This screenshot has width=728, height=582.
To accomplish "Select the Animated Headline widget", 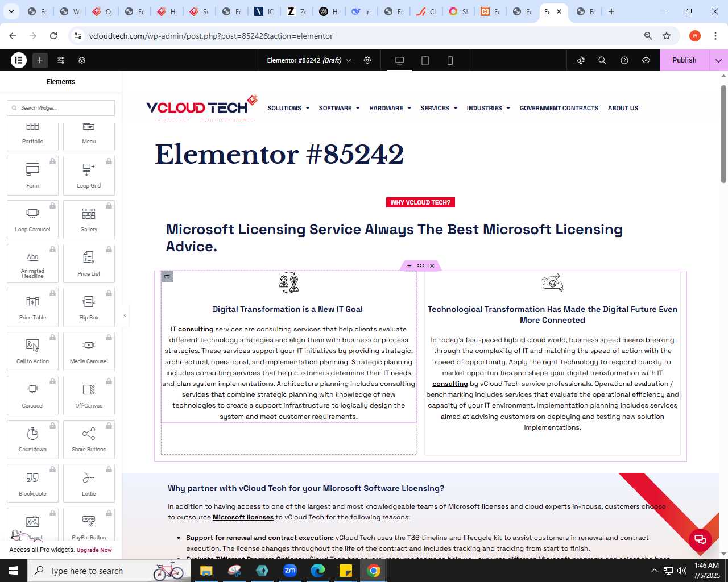I will coord(32,264).
